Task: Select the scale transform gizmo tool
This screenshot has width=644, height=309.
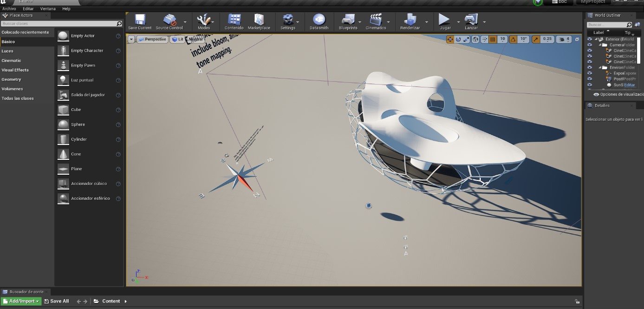Action: tap(466, 39)
